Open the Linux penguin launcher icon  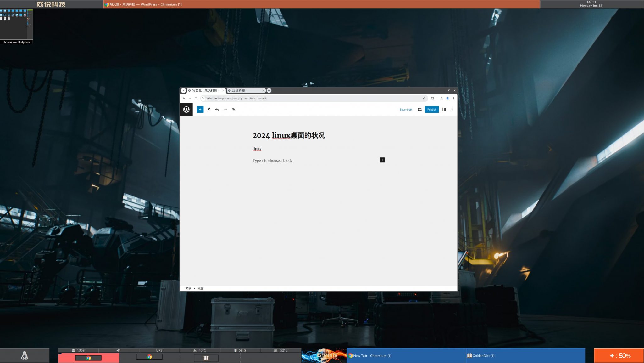[25, 355]
